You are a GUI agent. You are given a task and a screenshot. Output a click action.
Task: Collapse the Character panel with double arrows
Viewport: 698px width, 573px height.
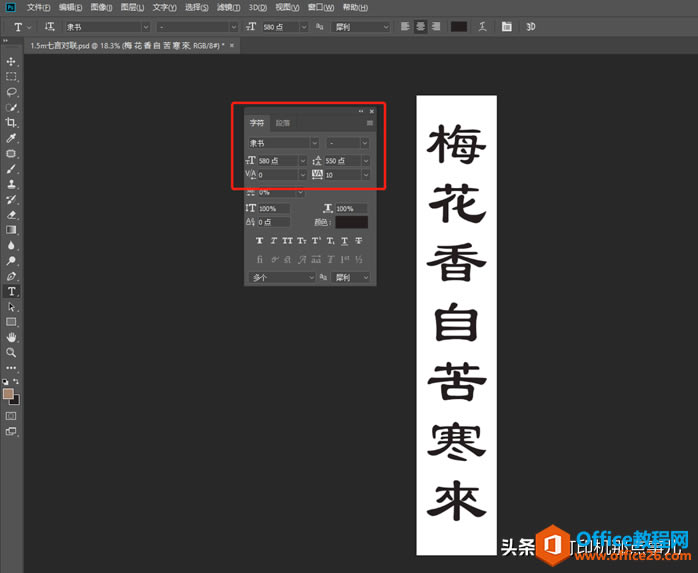pyautogui.click(x=361, y=111)
